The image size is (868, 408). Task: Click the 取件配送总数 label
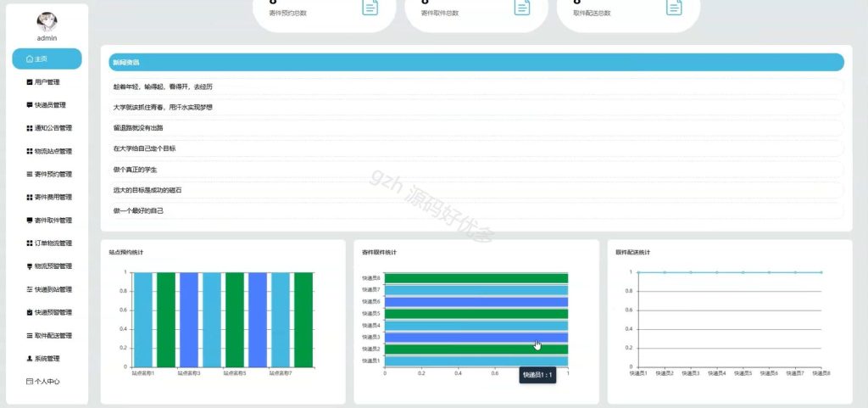592,14
